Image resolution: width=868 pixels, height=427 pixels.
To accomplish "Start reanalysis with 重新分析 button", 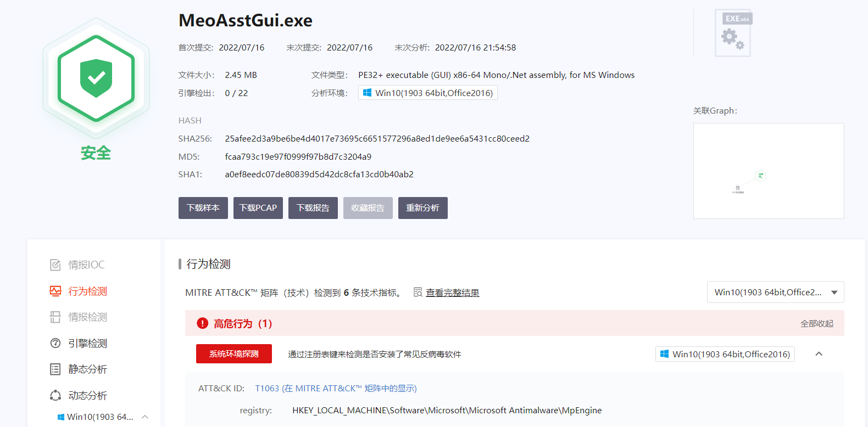I will point(423,208).
